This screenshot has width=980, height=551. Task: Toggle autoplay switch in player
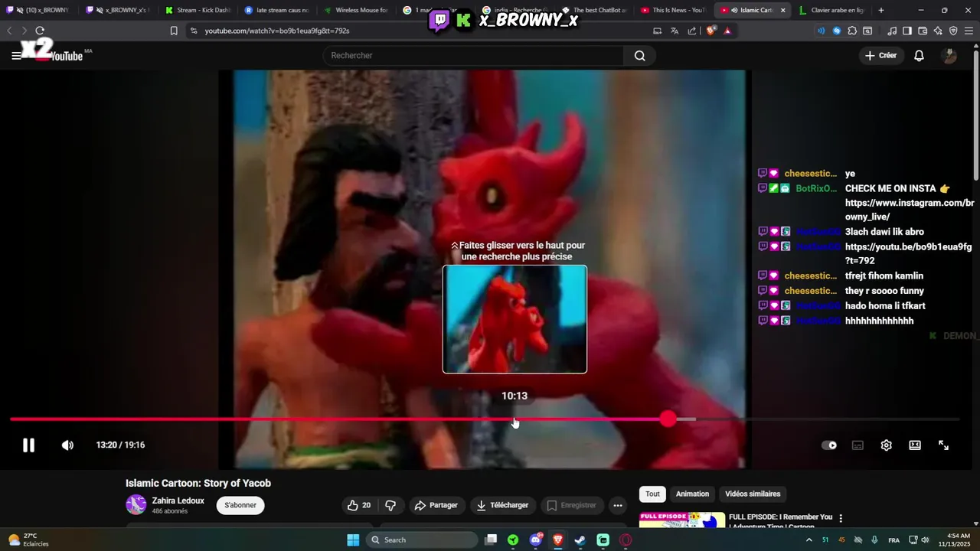(x=829, y=445)
